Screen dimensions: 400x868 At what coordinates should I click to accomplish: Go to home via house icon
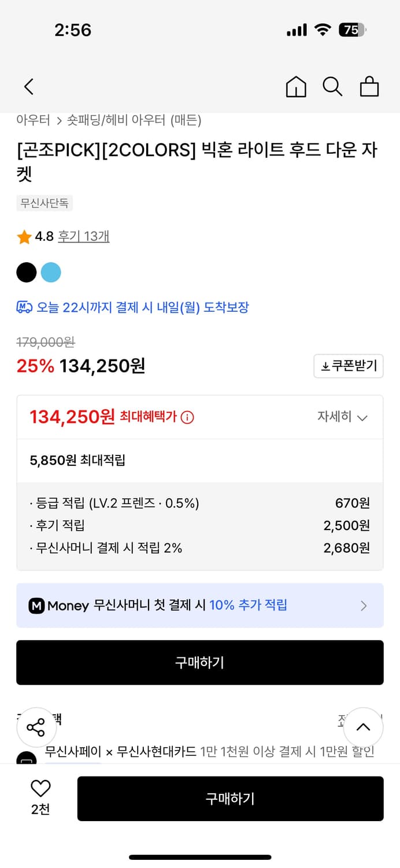point(296,87)
